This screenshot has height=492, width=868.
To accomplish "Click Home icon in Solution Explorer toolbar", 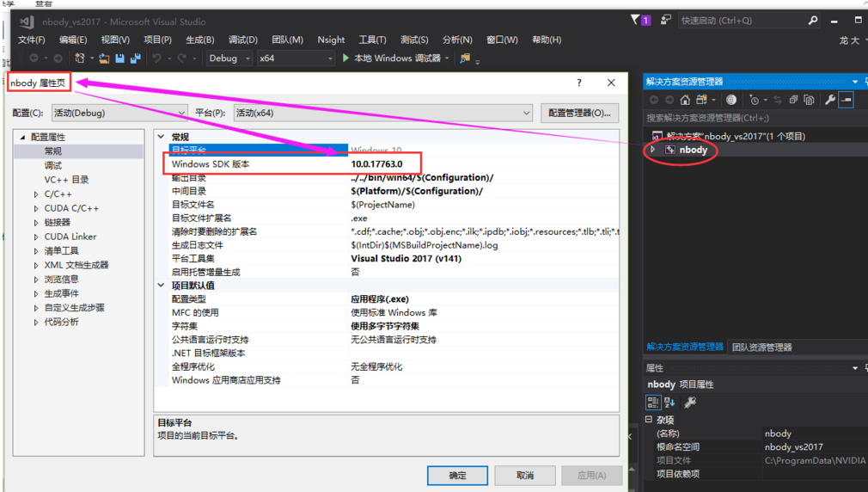I will coord(685,100).
